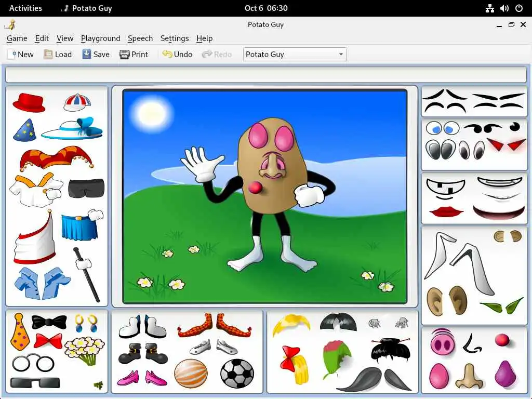Open the system volume indicator
The height and width of the screenshot is (399, 532).
click(504, 8)
